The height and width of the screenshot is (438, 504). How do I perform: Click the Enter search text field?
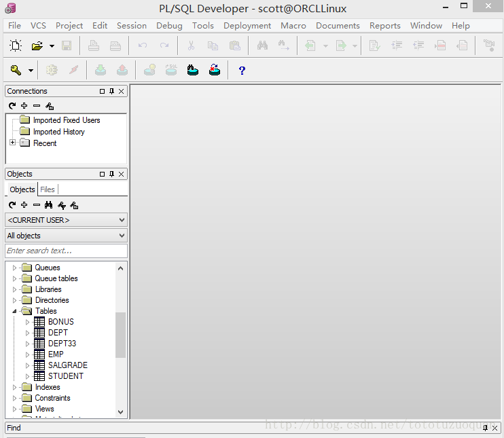click(x=66, y=251)
